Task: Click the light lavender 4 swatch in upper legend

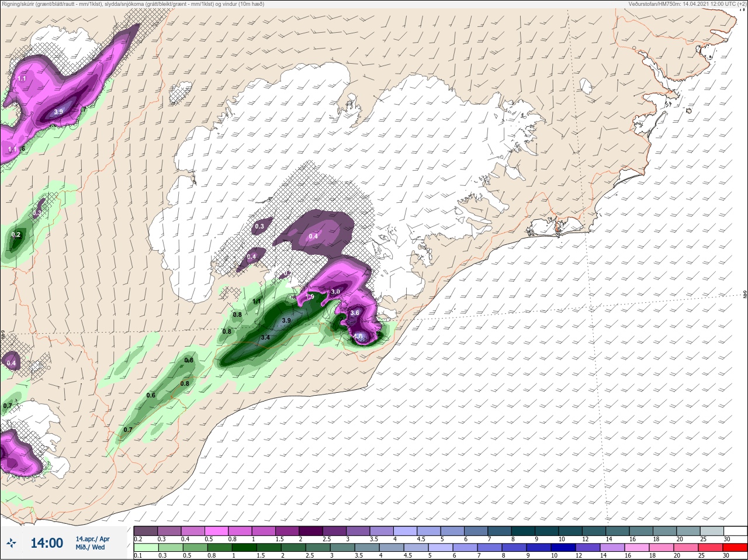Action: 406,531
